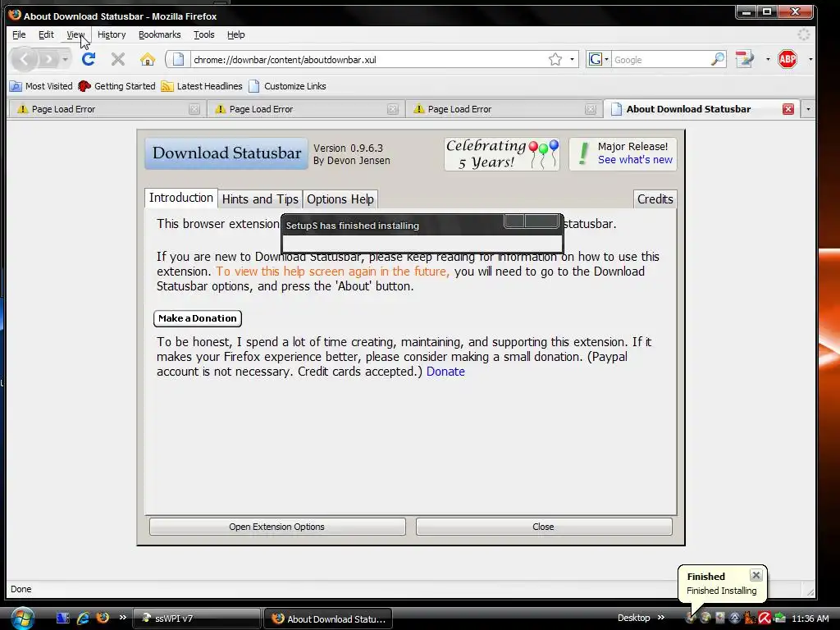
Task: Click the Show Desktop quick launch icon
Action: (x=62, y=619)
